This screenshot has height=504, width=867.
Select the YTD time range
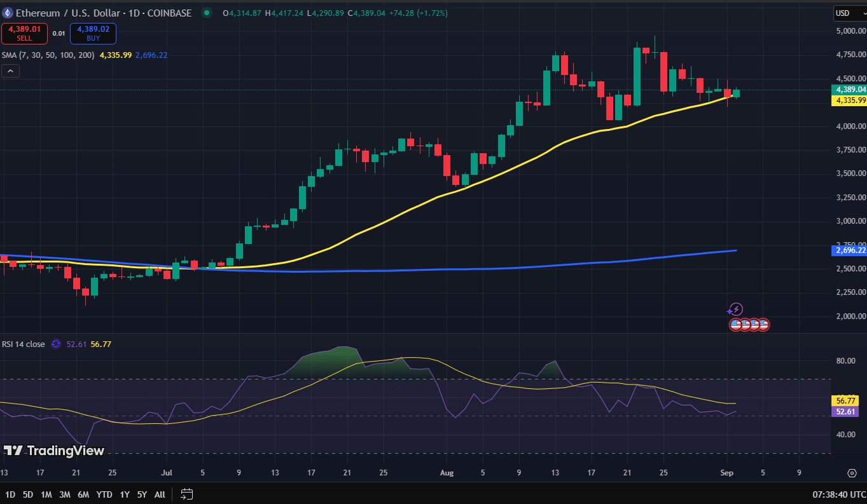[104, 494]
